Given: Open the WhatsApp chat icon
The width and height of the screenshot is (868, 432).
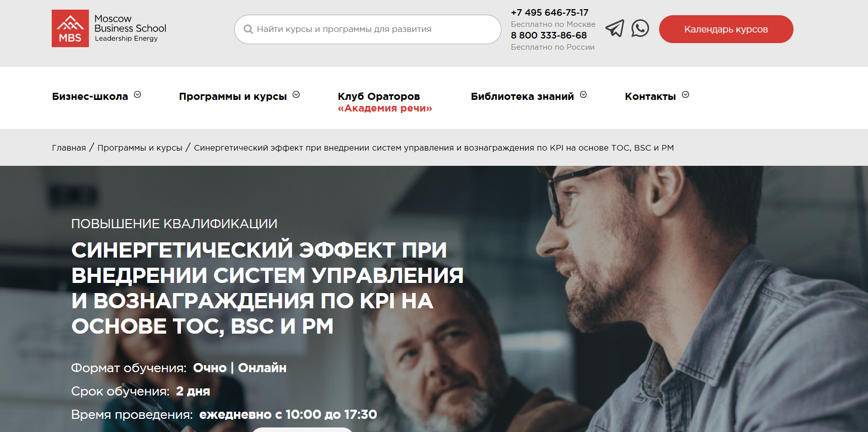Looking at the screenshot, I should [640, 28].
